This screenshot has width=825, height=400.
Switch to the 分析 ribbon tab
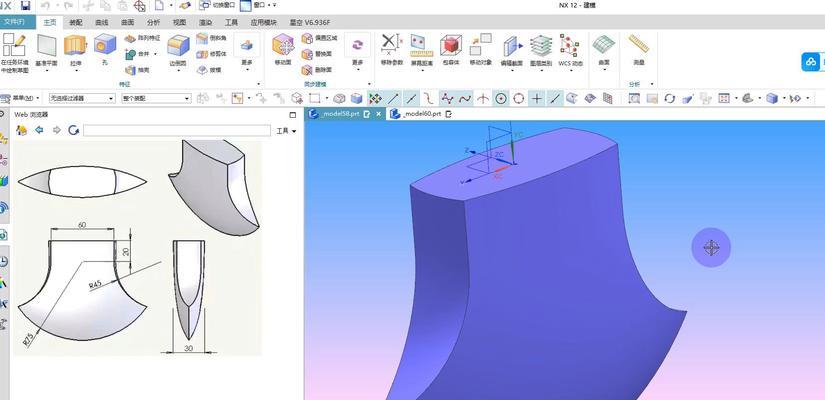tap(154, 23)
